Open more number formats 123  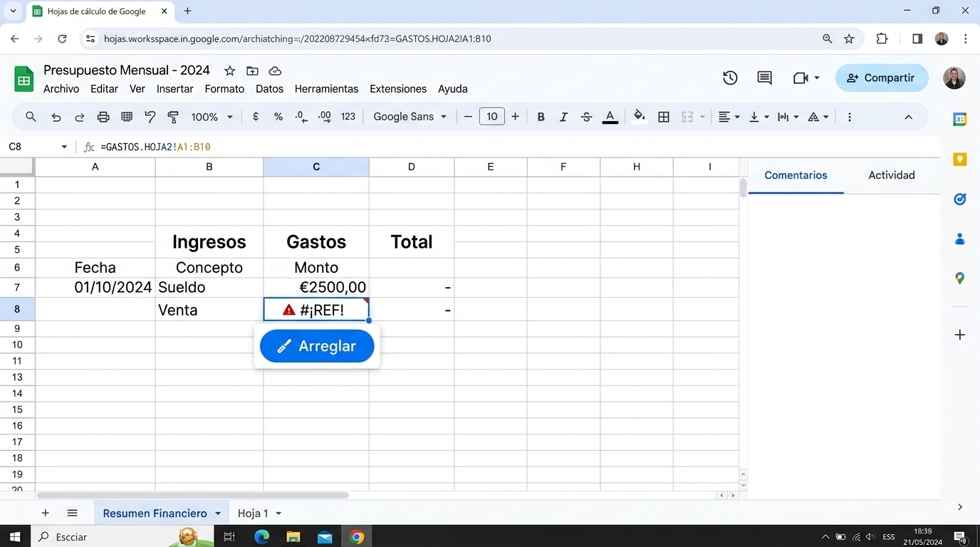(348, 117)
